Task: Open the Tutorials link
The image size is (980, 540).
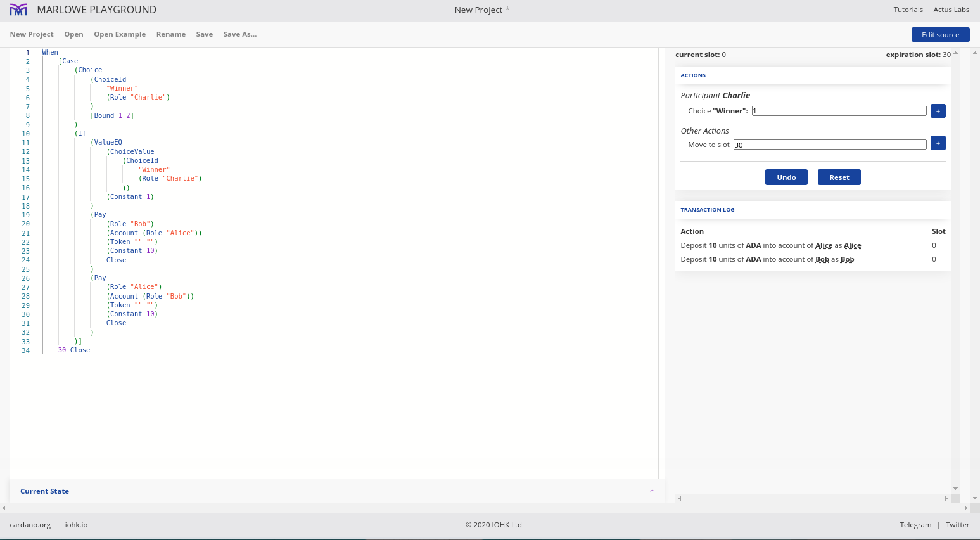Action: coord(908,10)
